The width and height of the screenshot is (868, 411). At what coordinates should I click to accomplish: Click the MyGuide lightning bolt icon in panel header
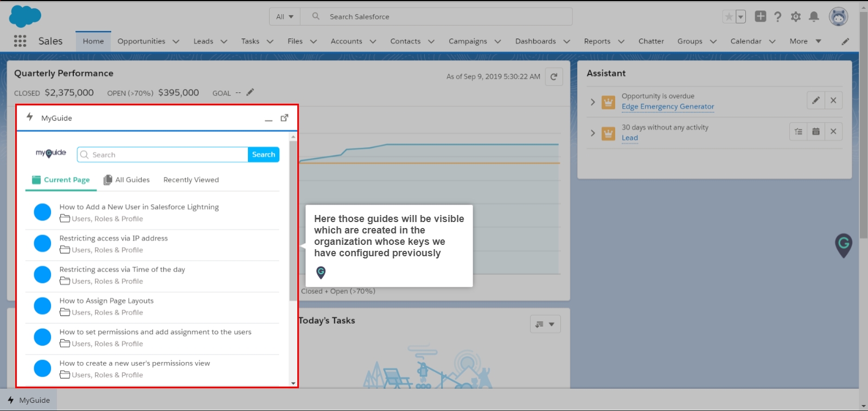tap(30, 117)
